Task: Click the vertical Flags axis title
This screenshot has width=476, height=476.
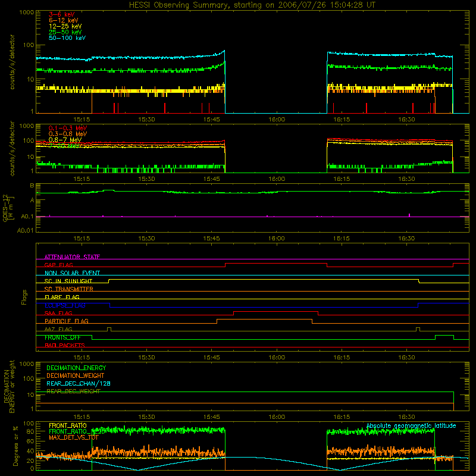Action: [x=24, y=297]
